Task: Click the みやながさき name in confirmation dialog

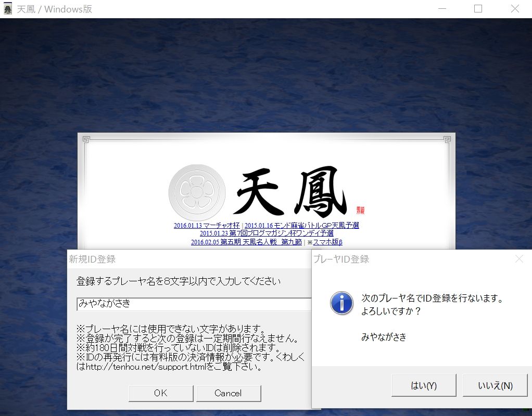Action: (384, 337)
